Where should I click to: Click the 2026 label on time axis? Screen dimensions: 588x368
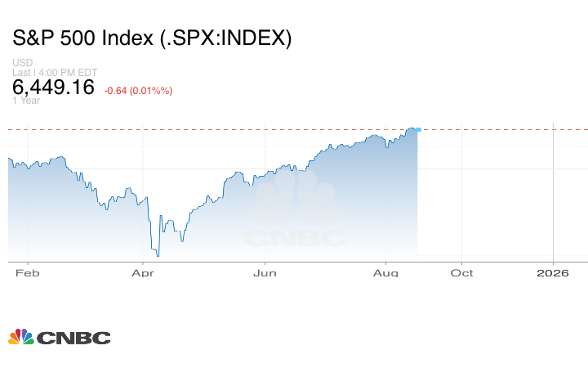pos(554,272)
